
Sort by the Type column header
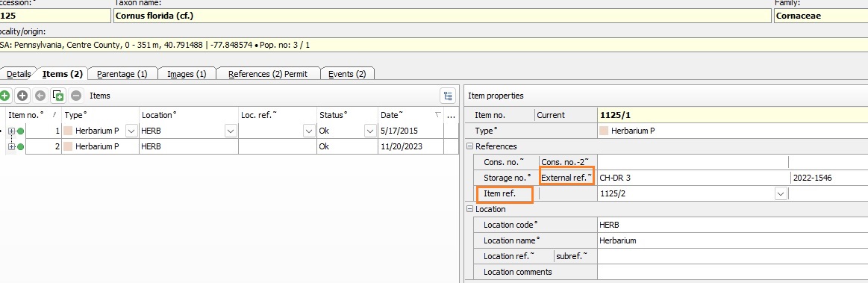pos(100,115)
